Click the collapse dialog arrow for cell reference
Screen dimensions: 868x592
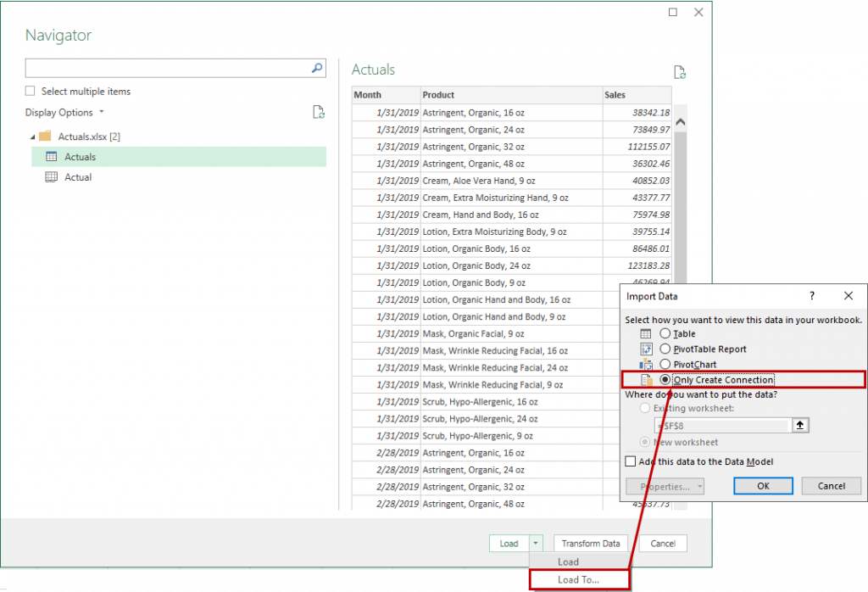(799, 425)
